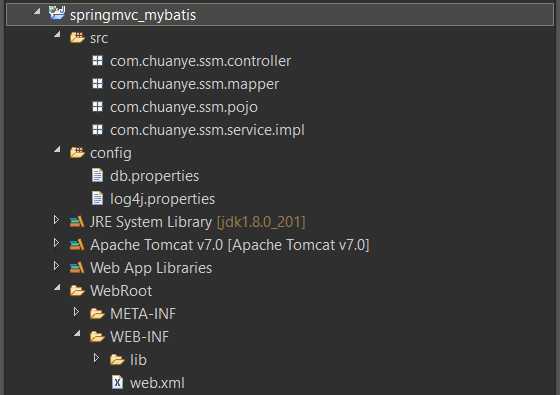560x395 pixels.
Task: Click the META-INF folder icon
Action: (97, 314)
